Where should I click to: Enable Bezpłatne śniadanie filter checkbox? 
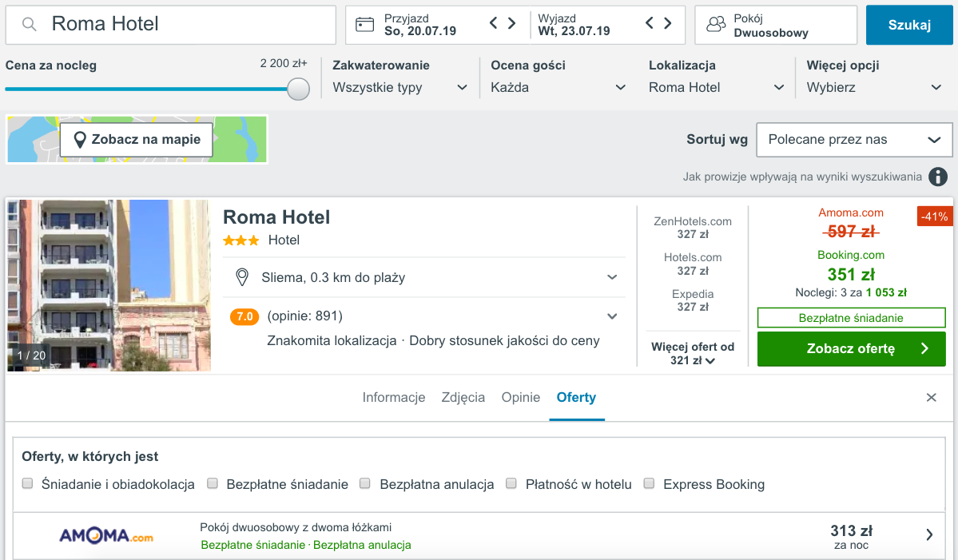(213, 483)
